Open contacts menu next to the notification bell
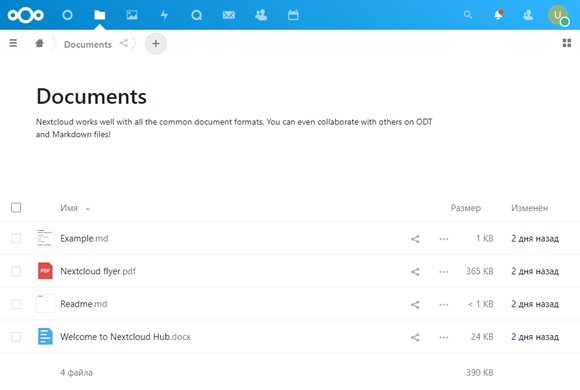This screenshot has height=390, width=580. pyautogui.click(x=528, y=15)
